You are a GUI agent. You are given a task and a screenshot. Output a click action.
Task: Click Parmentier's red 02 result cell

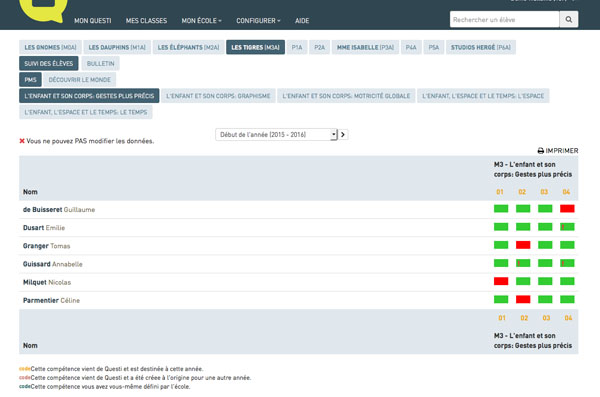point(523,299)
